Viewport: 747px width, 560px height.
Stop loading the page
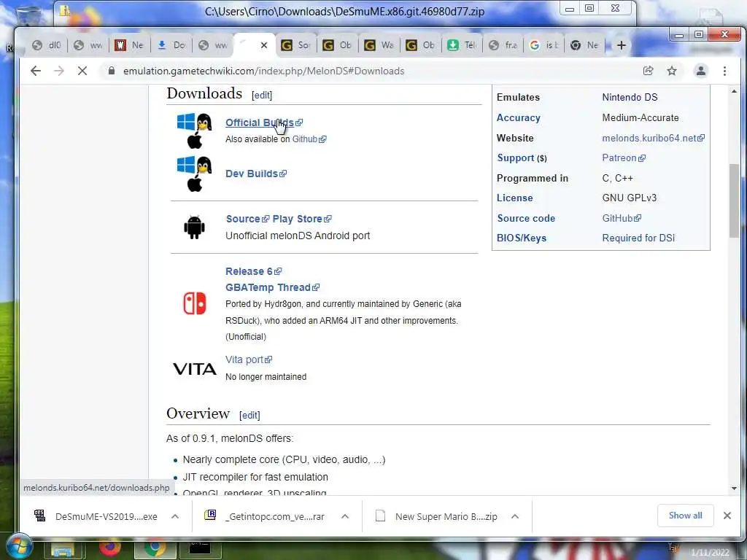82,71
